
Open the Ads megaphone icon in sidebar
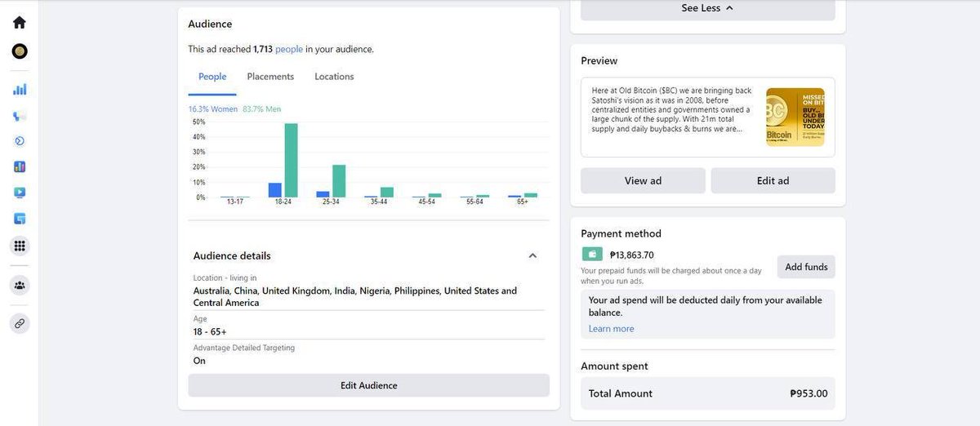click(x=20, y=116)
